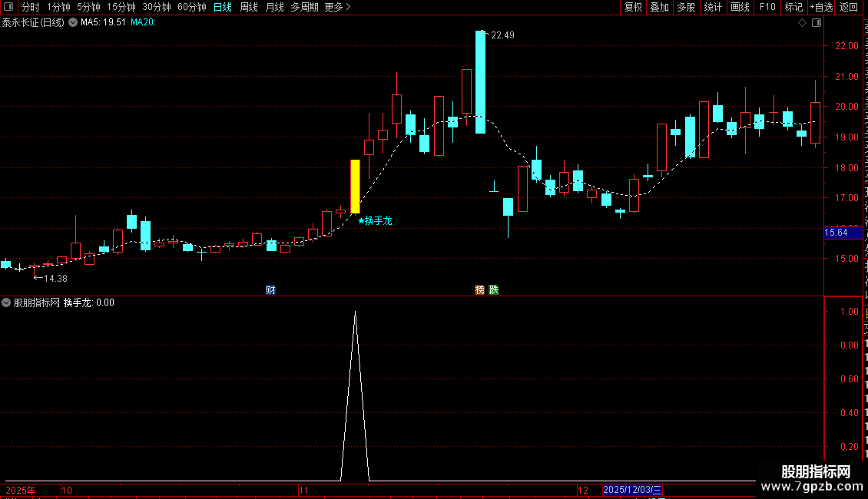Open F10 company info

coord(767,7)
